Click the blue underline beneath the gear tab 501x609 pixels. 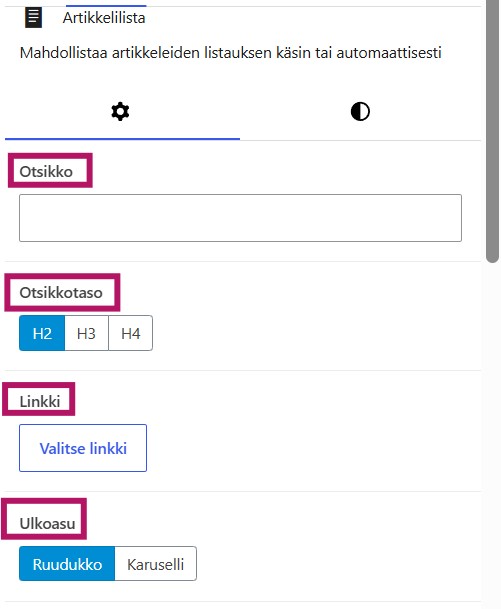[x=122, y=139]
